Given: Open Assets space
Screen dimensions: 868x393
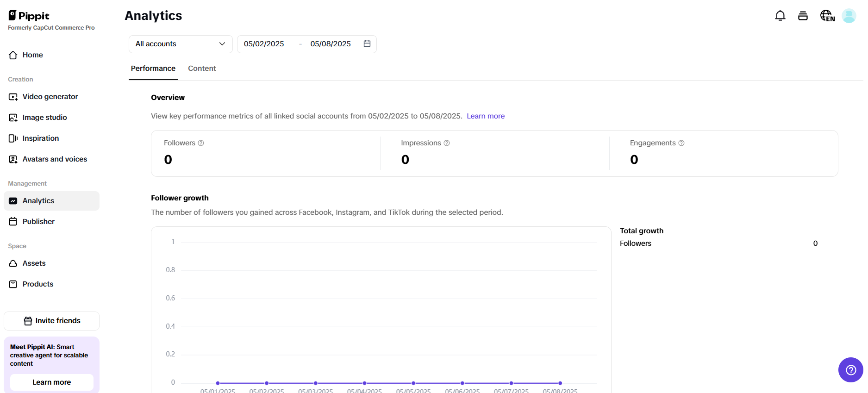Looking at the screenshot, I should tap(51, 263).
